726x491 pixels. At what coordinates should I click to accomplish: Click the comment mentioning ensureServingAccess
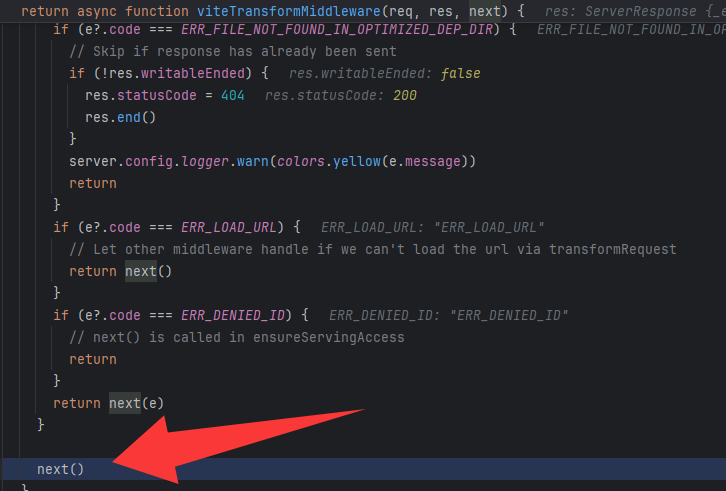tap(237, 337)
